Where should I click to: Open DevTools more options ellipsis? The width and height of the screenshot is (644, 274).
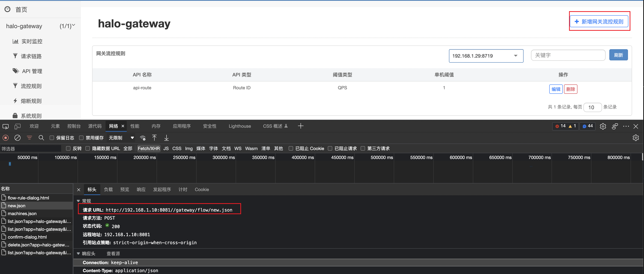[x=626, y=126]
